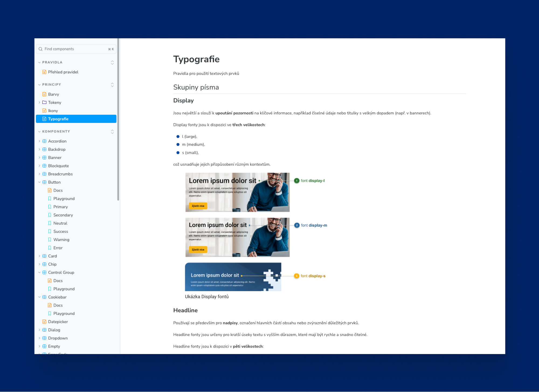Image resolution: width=539 pixels, height=392 pixels.
Task: Click the Typografie document icon
Action: click(x=44, y=119)
